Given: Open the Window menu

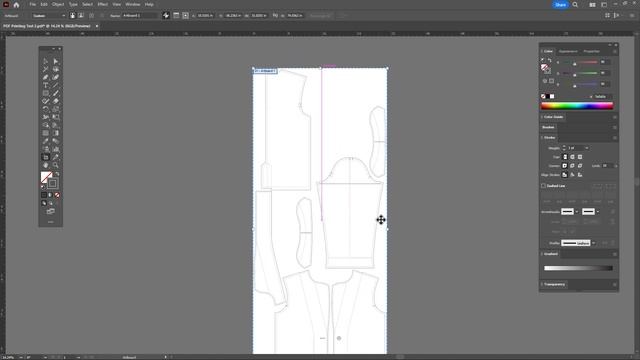Looking at the screenshot, I should coord(133,4).
